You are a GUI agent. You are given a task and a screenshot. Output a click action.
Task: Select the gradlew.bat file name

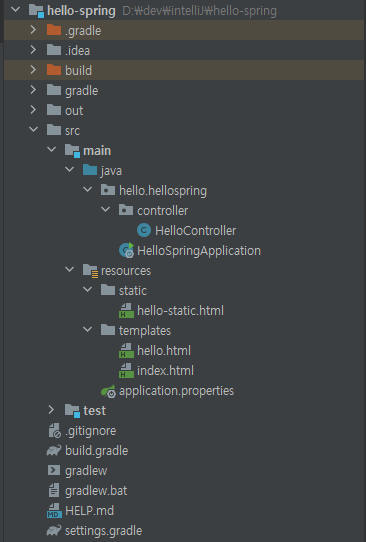[96, 491]
